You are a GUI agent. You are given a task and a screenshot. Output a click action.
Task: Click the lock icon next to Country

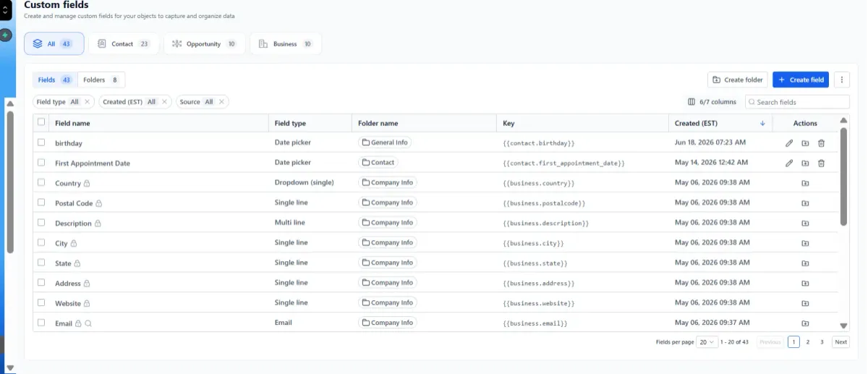pos(87,184)
